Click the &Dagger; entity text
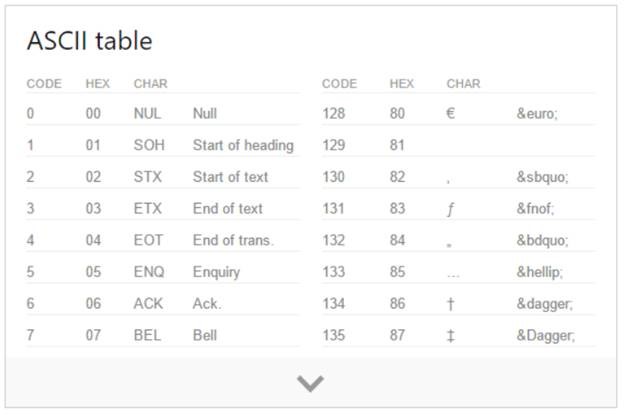624x416 pixels. coord(546,336)
